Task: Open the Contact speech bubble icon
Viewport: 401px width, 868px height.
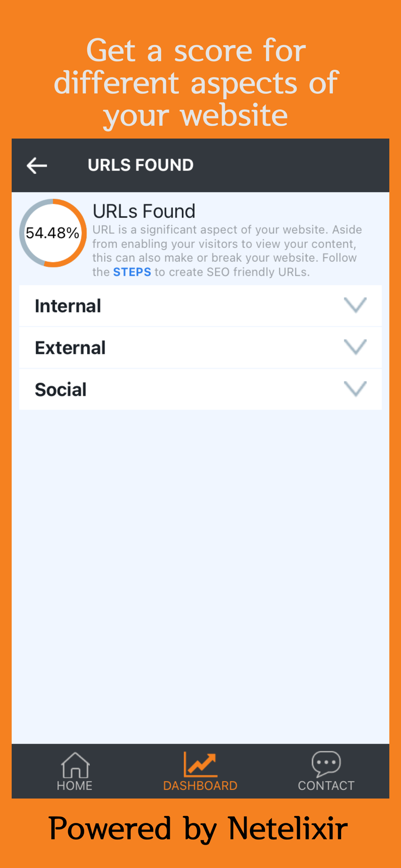Action: tap(326, 764)
